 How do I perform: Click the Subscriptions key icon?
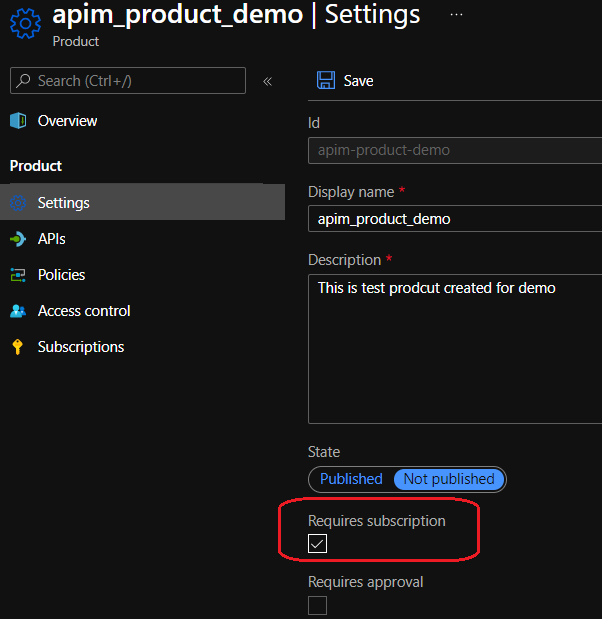18,347
